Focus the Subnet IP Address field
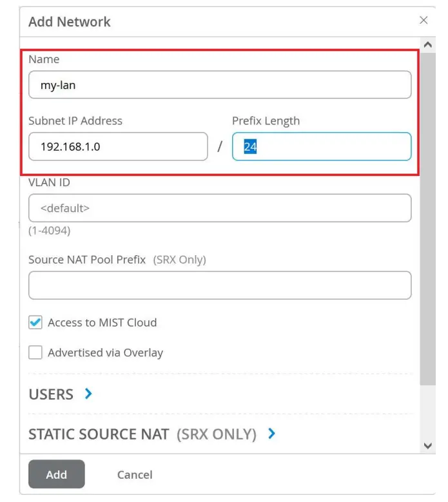This screenshot has height=502, width=448. tap(118, 146)
